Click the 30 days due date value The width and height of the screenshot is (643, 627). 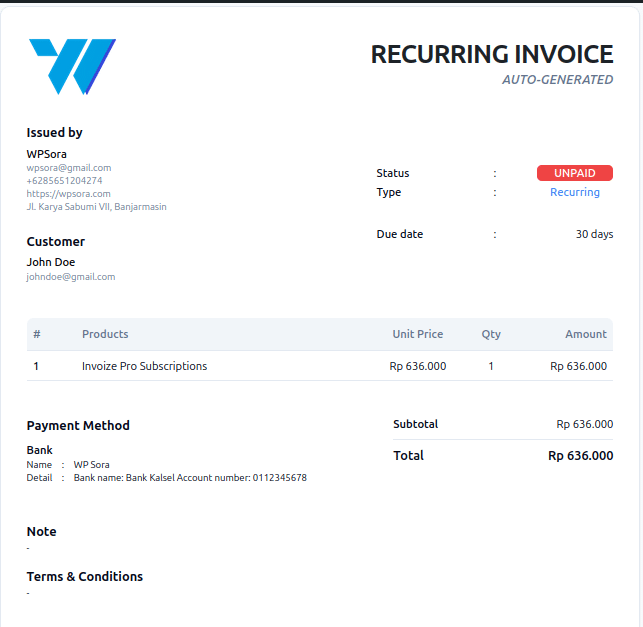point(594,234)
